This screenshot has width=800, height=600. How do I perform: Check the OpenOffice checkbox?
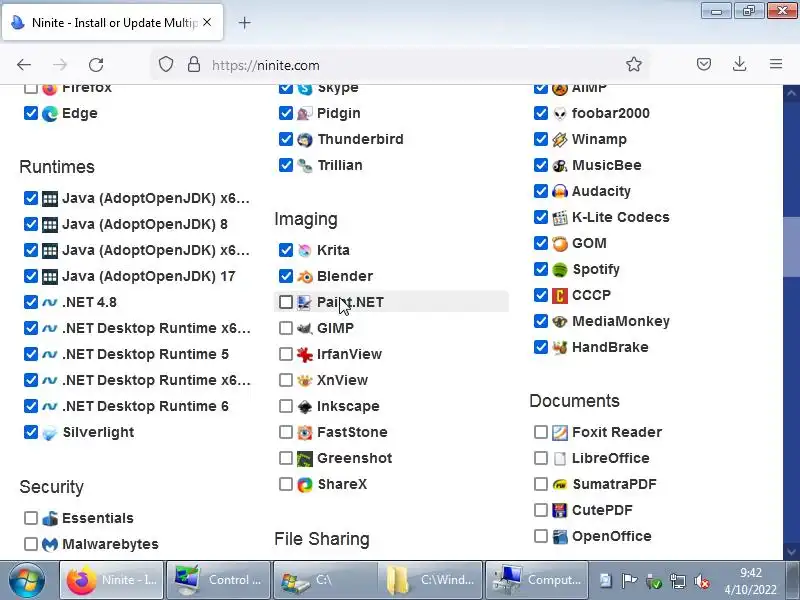541,536
